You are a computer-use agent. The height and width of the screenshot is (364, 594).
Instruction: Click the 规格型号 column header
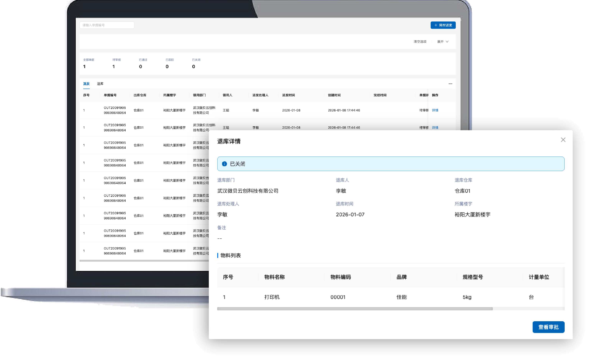tap(473, 277)
